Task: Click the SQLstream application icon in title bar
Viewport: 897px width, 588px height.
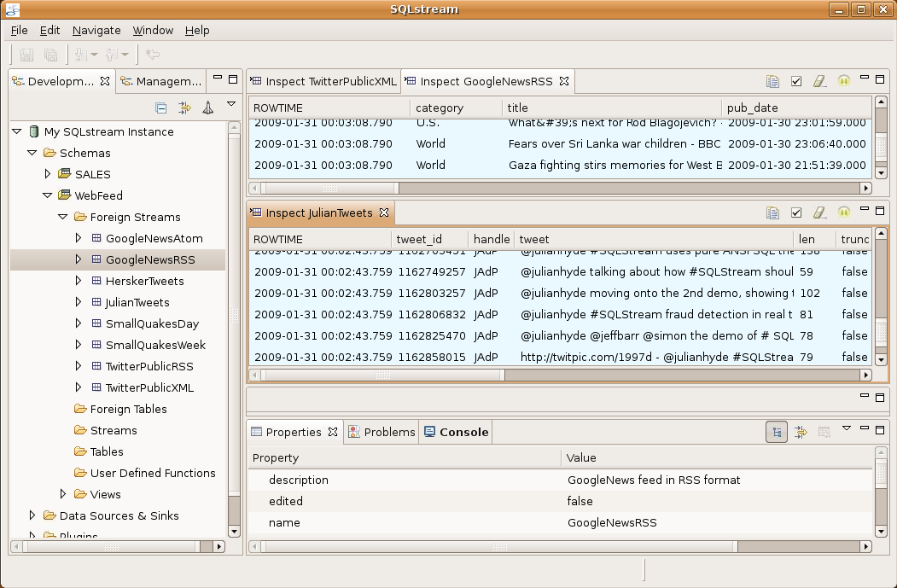Action: click(12, 9)
